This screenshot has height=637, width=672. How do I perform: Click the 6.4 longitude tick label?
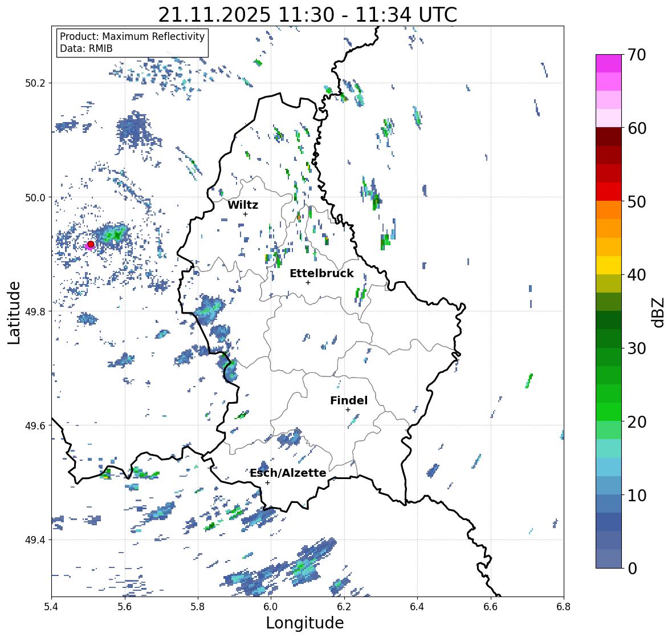coord(417,607)
